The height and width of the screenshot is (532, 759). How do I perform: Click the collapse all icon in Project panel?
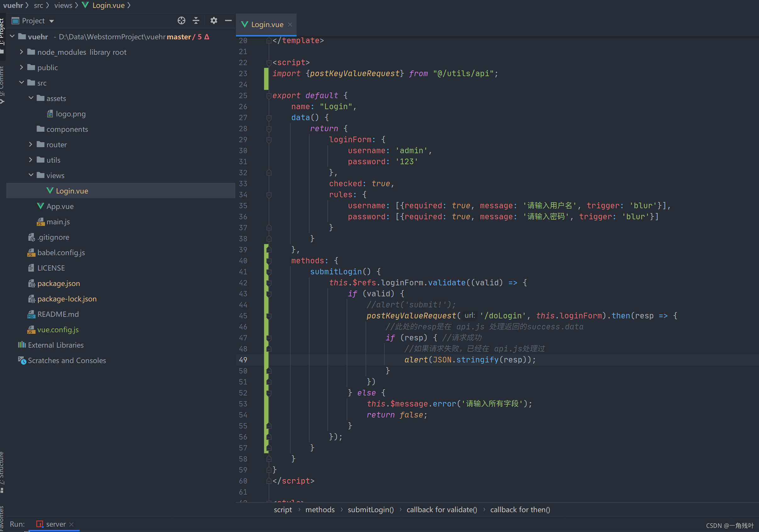196,20
